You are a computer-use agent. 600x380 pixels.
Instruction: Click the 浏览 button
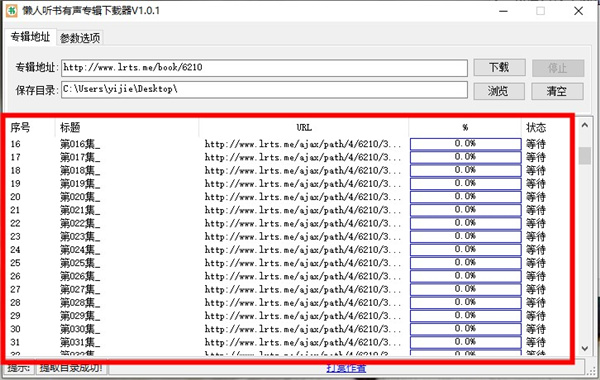click(x=499, y=91)
